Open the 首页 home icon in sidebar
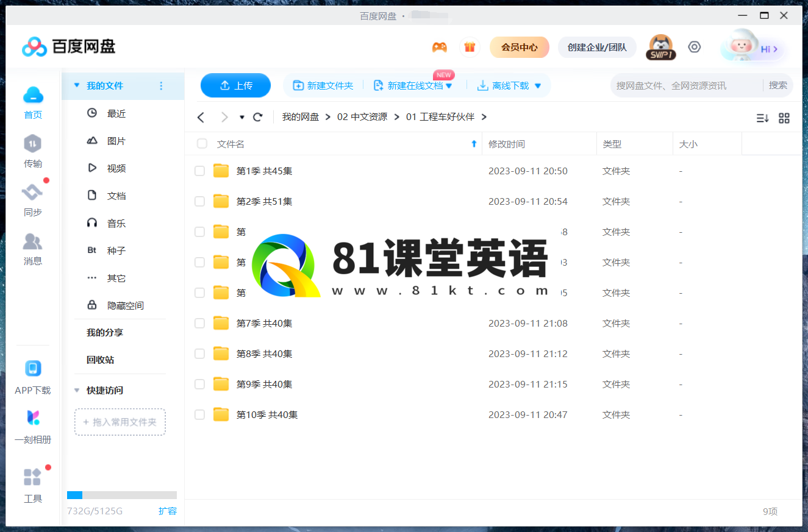808x532 pixels. (x=33, y=102)
